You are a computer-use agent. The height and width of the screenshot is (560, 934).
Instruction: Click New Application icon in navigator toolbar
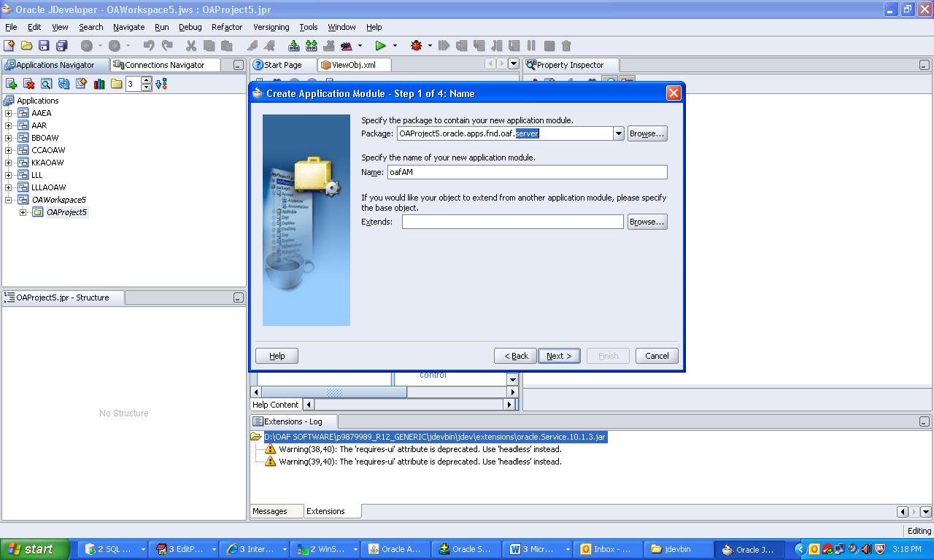coord(11,84)
